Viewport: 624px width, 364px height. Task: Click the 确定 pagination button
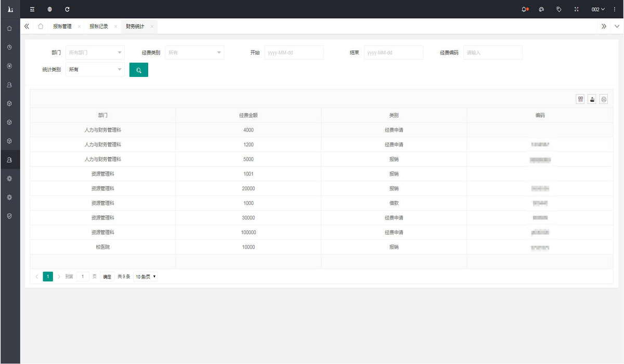107,277
